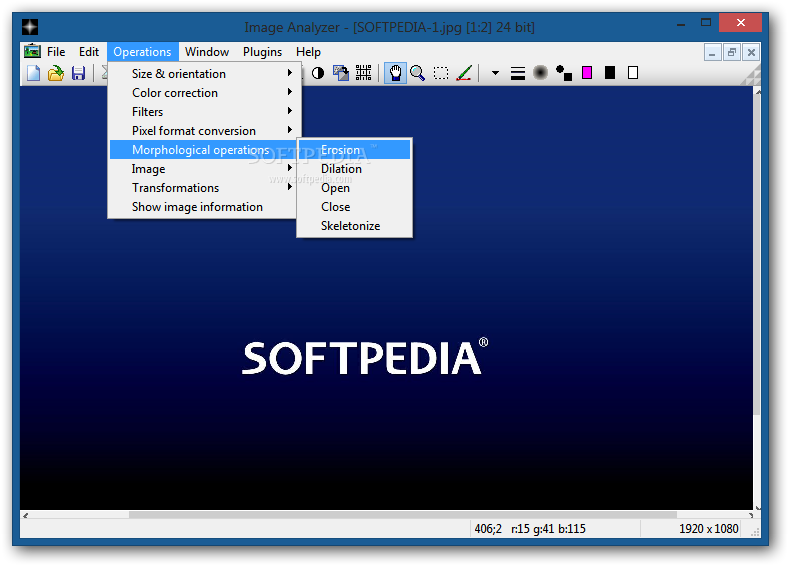Click the Open file folder icon
Image resolution: width=789 pixels, height=566 pixels.
pos(56,73)
